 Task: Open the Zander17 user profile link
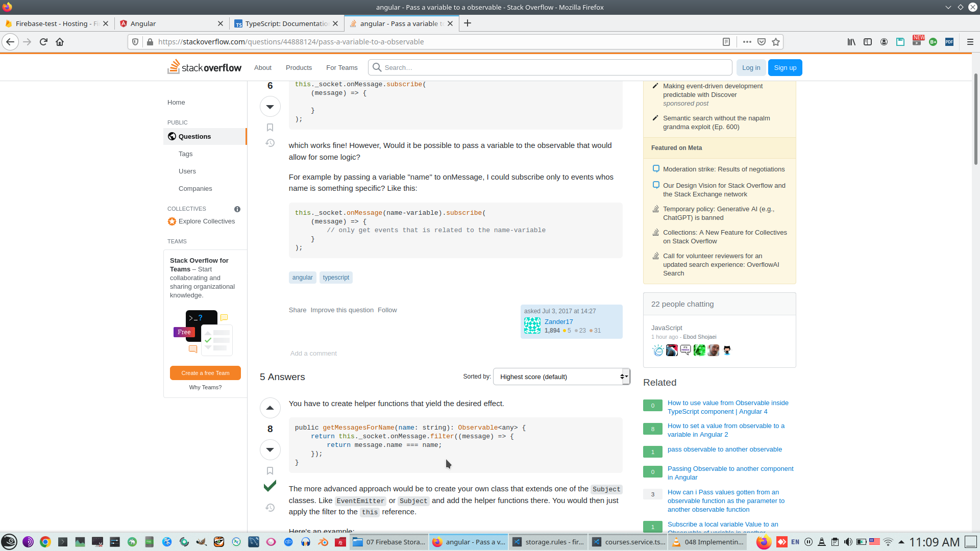click(558, 322)
